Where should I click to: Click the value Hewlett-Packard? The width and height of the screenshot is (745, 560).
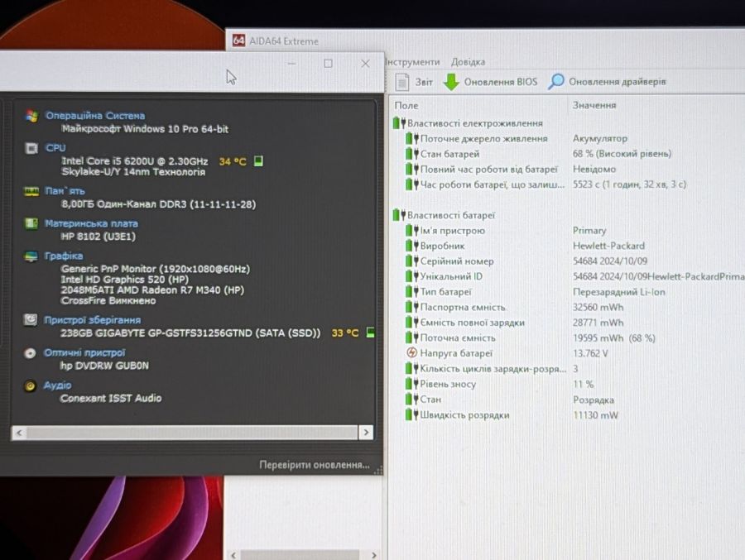pyautogui.click(x=608, y=246)
